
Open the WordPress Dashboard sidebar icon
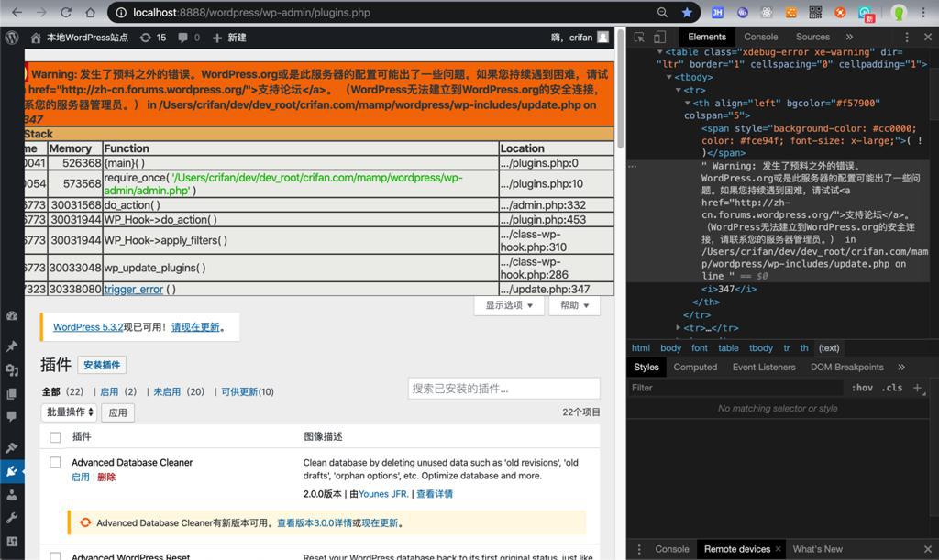(12, 316)
